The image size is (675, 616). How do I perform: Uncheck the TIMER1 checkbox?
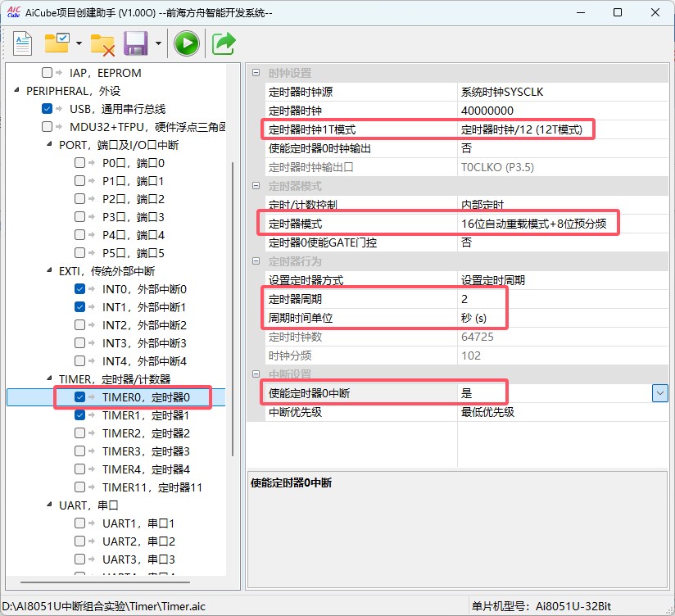tap(79, 414)
